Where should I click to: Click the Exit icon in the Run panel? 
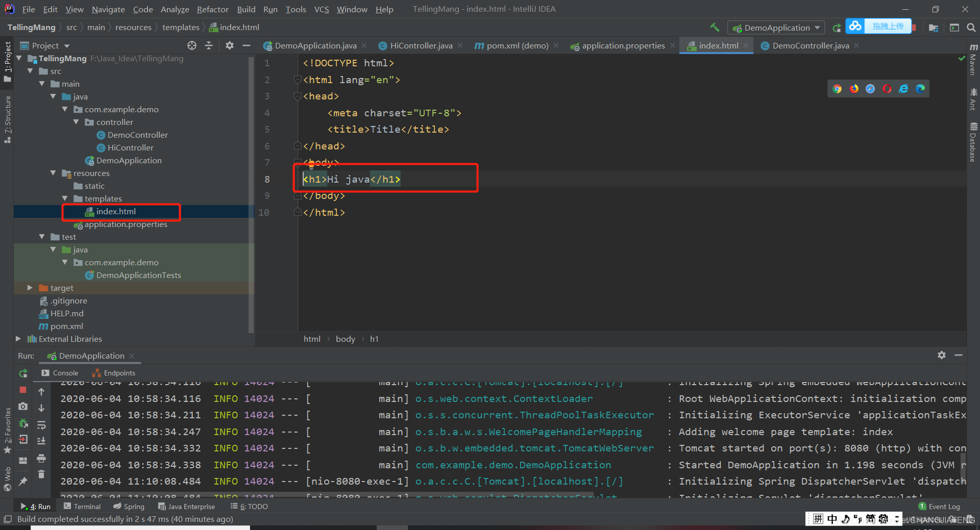click(23, 440)
